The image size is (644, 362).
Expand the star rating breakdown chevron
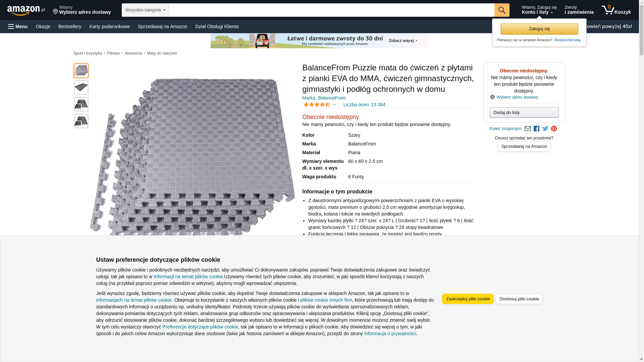[334, 105]
